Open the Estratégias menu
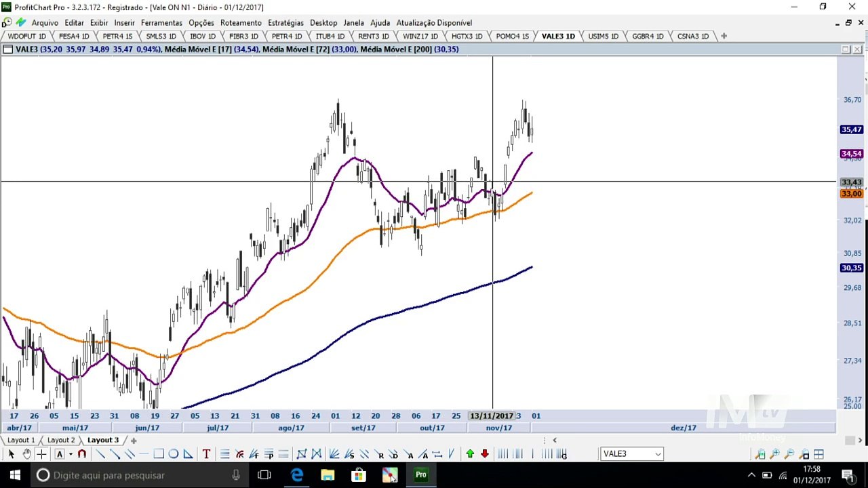This screenshot has width=868, height=488. [x=285, y=22]
